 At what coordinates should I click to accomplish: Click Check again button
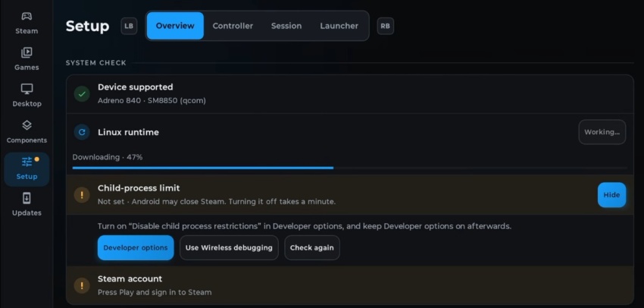click(311, 247)
